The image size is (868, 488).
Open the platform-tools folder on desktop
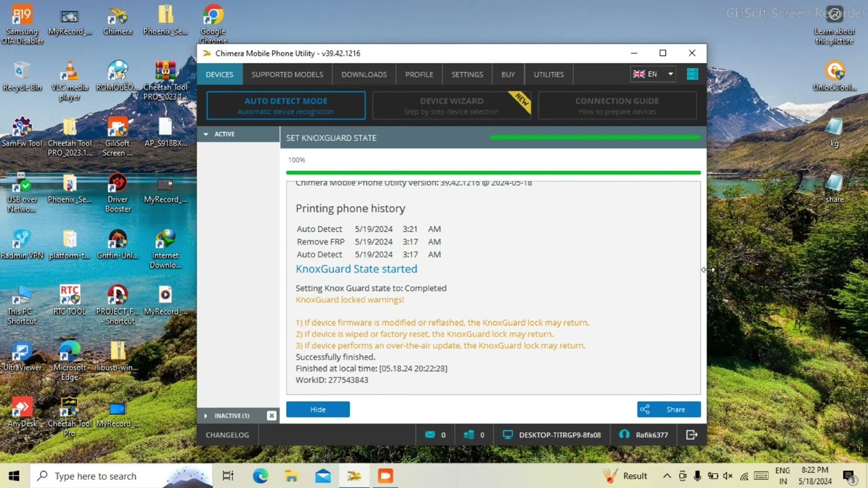[69, 245]
